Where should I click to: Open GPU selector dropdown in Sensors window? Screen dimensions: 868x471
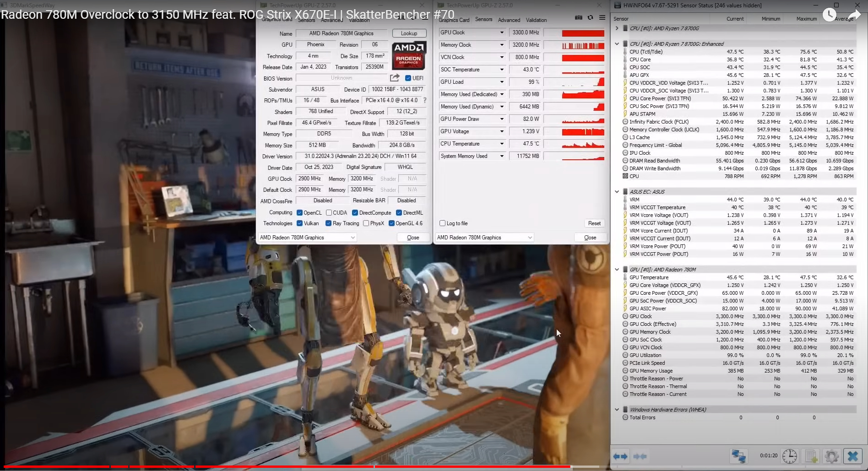484,238
